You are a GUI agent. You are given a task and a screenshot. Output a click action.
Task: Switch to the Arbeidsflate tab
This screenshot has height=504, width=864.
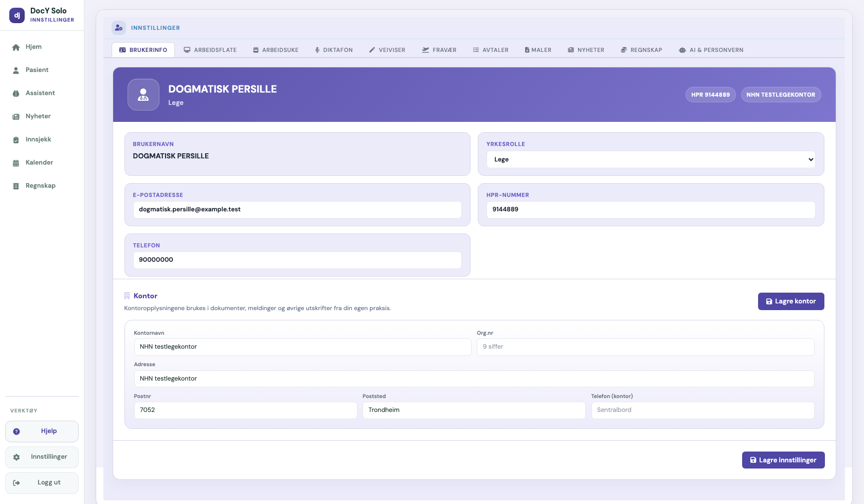(x=210, y=50)
